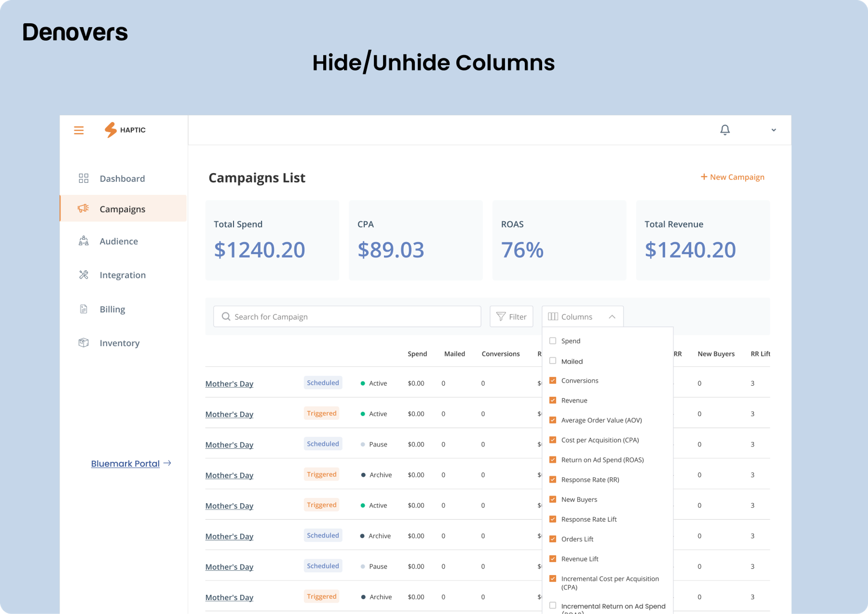The width and height of the screenshot is (868, 614).
Task: Open notifications bell icon
Action: (x=725, y=130)
